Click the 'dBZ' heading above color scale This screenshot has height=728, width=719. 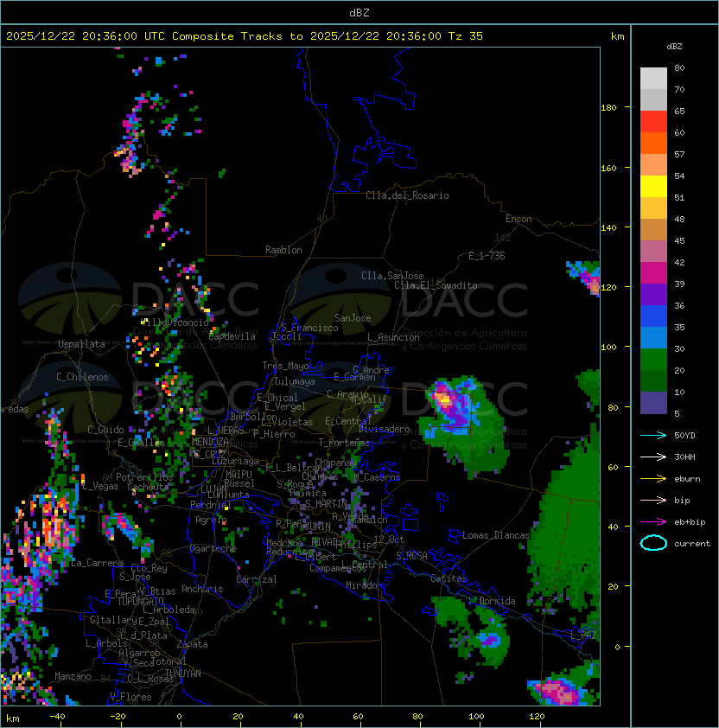coord(674,47)
